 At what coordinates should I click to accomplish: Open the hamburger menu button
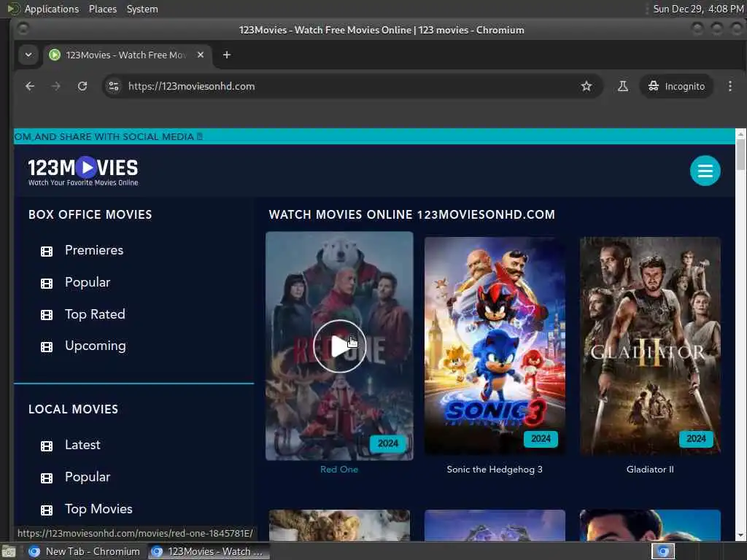[x=705, y=171]
